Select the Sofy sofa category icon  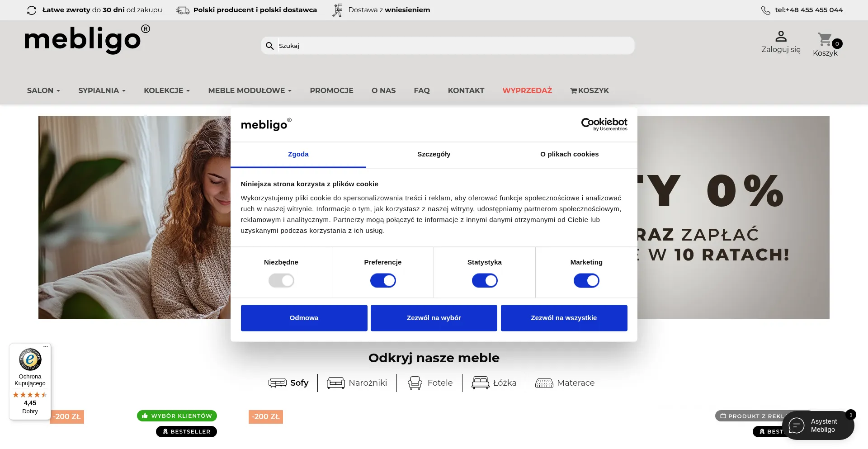point(277,383)
